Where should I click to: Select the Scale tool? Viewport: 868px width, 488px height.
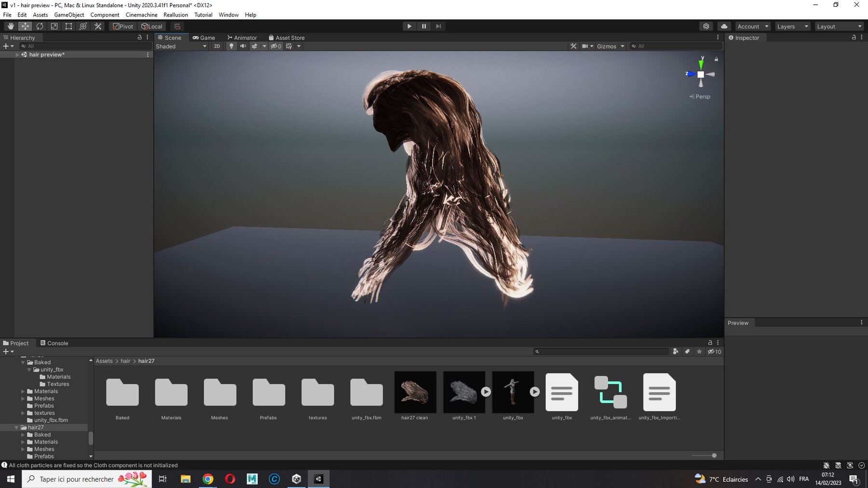tap(54, 26)
